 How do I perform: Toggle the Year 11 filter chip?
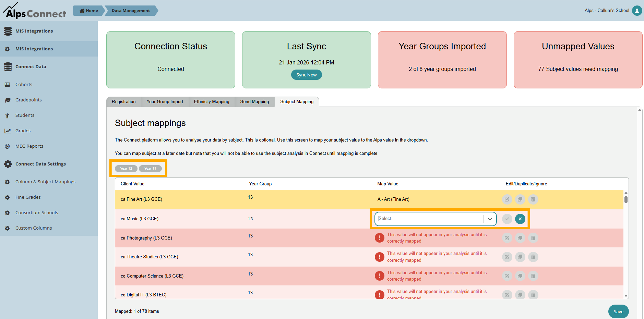point(150,169)
